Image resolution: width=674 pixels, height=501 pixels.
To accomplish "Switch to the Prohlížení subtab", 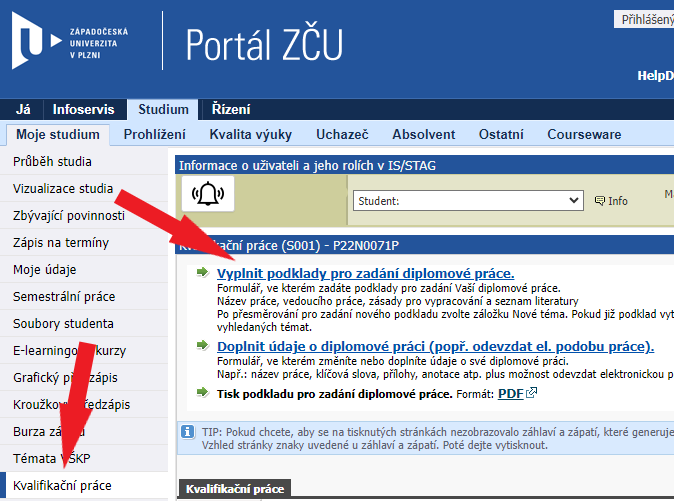I will pyautogui.click(x=155, y=134).
